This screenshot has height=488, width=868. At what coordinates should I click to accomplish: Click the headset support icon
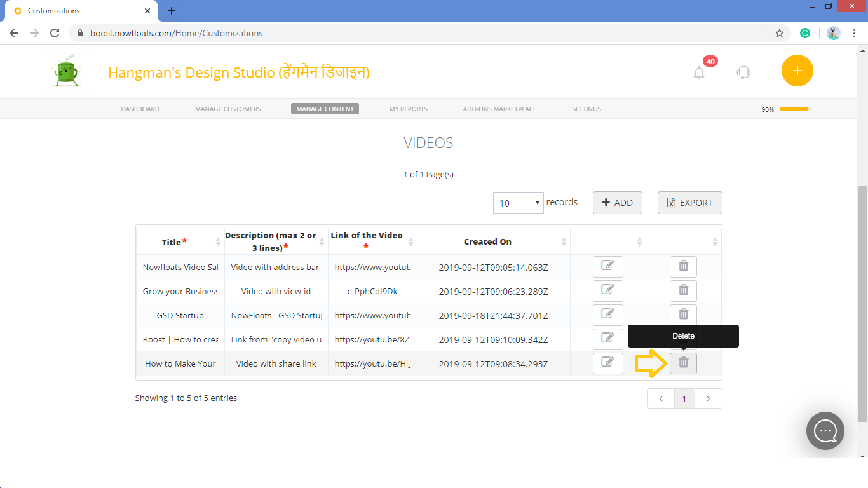[x=743, y=72]
